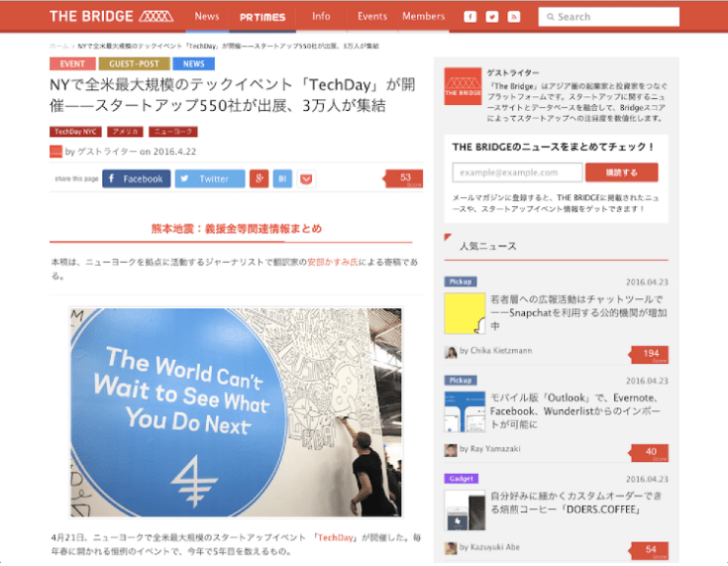The width and height of the screenshot is (728, 566).
Task: Click the THE BRIDGE sidebar profile logo
Action: click(463, 86)
